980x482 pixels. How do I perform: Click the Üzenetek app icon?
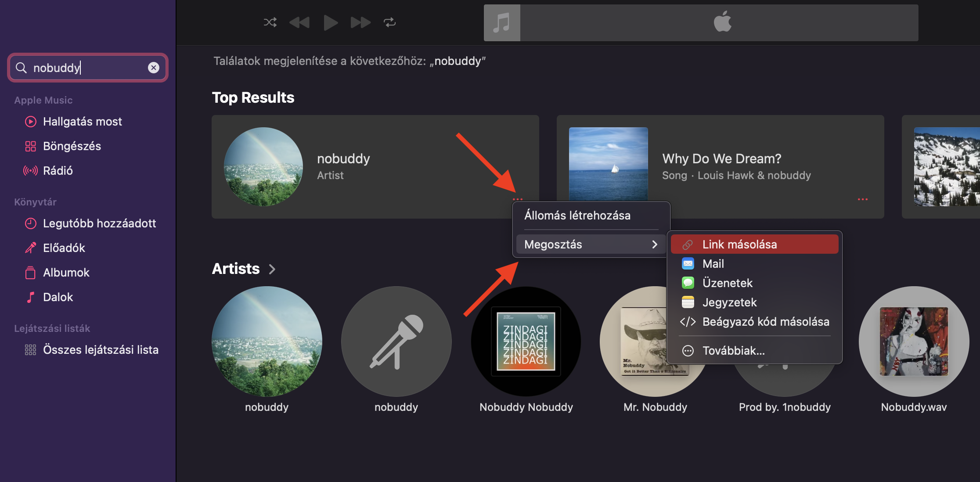(688, 283)
